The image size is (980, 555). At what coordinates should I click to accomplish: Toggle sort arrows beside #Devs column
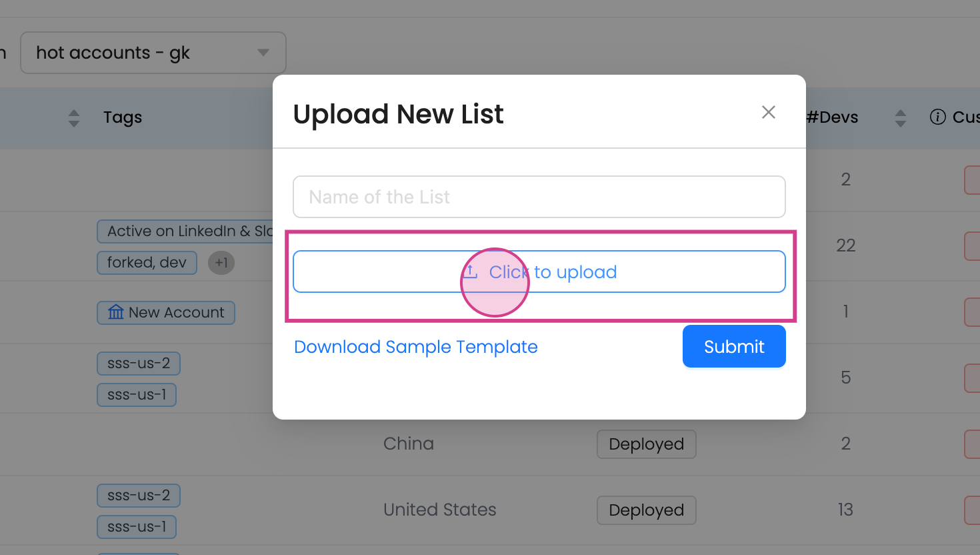click(x=901, y=118)
